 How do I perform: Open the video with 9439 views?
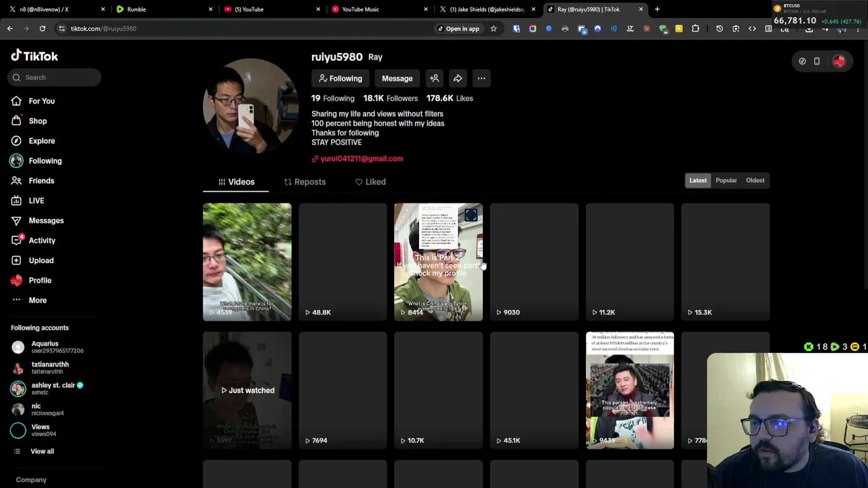pos(629,390)
